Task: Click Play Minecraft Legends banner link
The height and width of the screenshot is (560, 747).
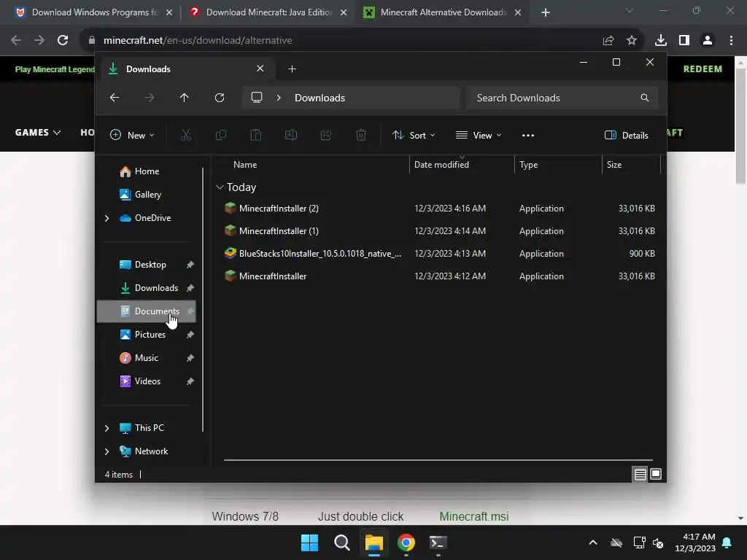Action: tap(55, 69)
